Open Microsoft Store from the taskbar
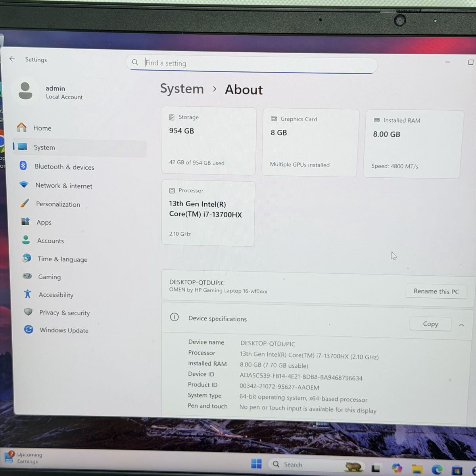The image size is (476, 476). click(x=457, y=470)
